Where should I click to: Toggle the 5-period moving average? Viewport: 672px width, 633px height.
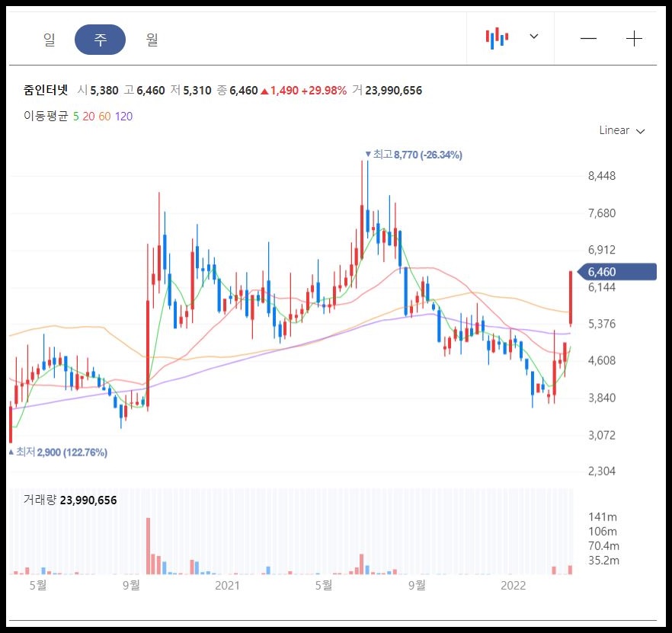(x=76, y=116)
